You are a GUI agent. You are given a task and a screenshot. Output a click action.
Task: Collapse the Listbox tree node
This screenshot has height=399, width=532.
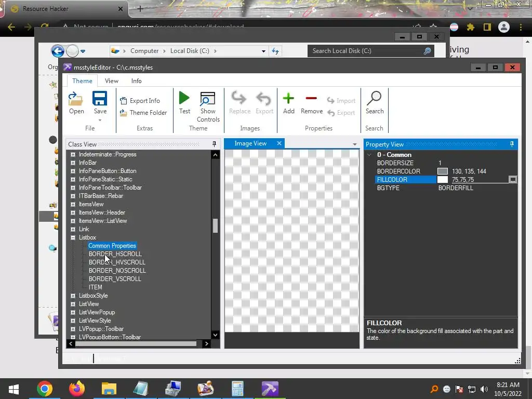tap(73, 237)
